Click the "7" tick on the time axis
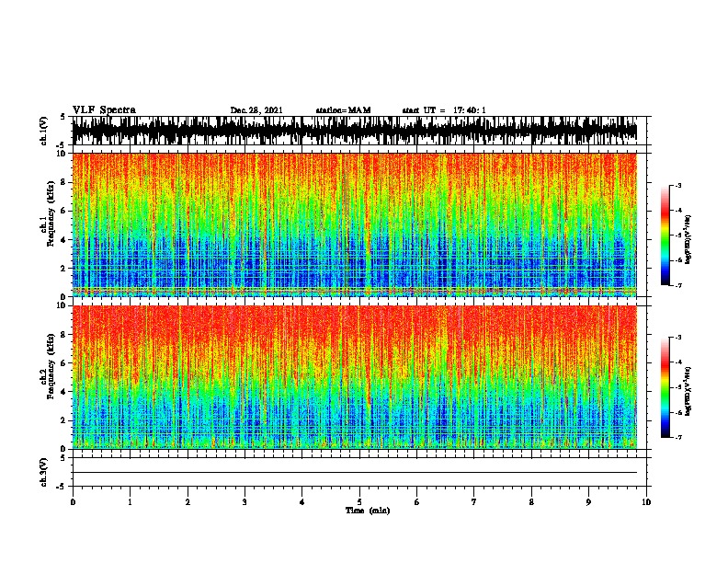Screen dimensions: 728x563 [474, 502]
